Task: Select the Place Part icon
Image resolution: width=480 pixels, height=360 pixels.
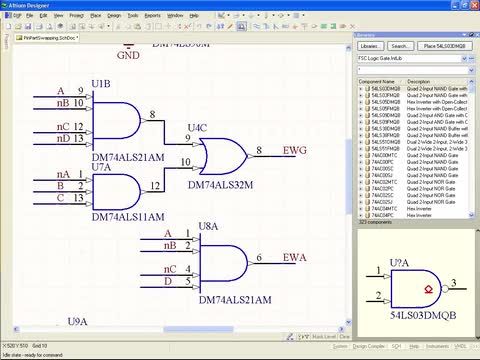Action: pos(314,26)
